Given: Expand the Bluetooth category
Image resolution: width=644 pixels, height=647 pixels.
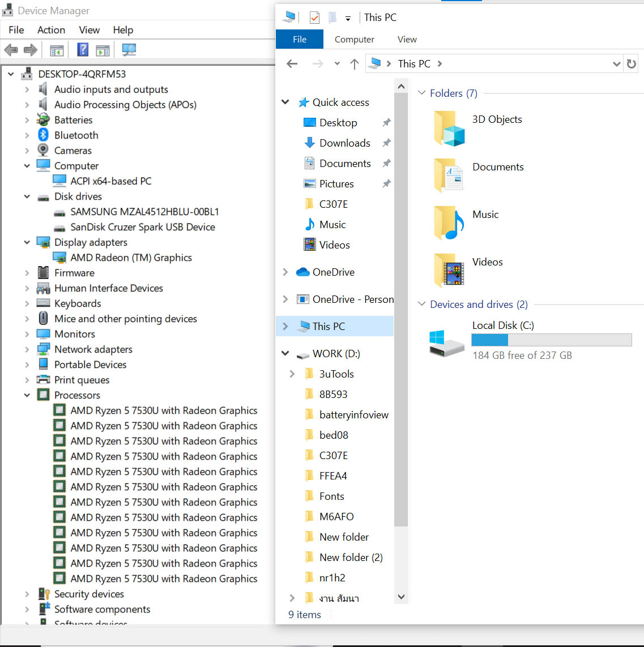Looking at the screenshot, I should click(x=27, y=135).
